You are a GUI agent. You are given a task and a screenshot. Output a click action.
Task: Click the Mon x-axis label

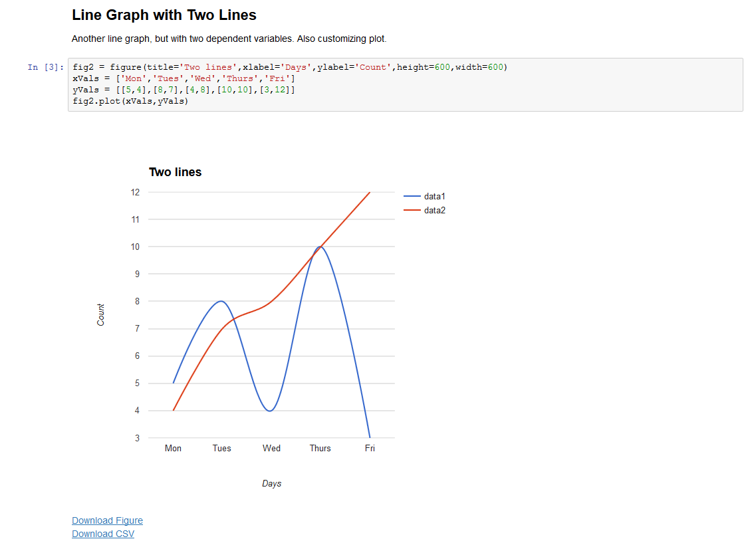(173, 448)
